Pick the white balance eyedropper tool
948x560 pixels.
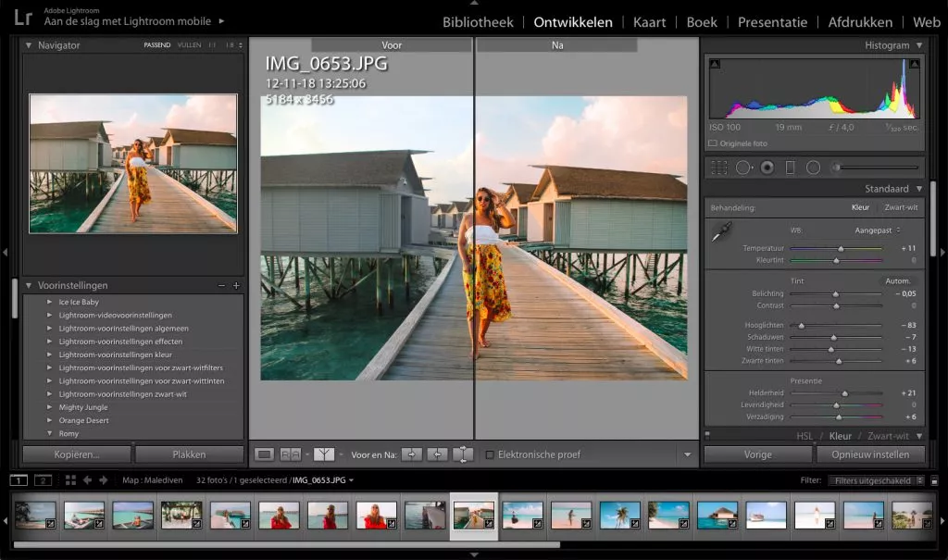point(721,231)
